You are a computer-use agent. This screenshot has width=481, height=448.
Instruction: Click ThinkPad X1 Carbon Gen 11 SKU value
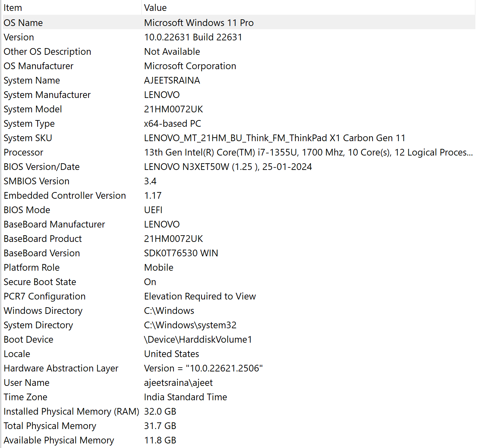pos(275,138)
